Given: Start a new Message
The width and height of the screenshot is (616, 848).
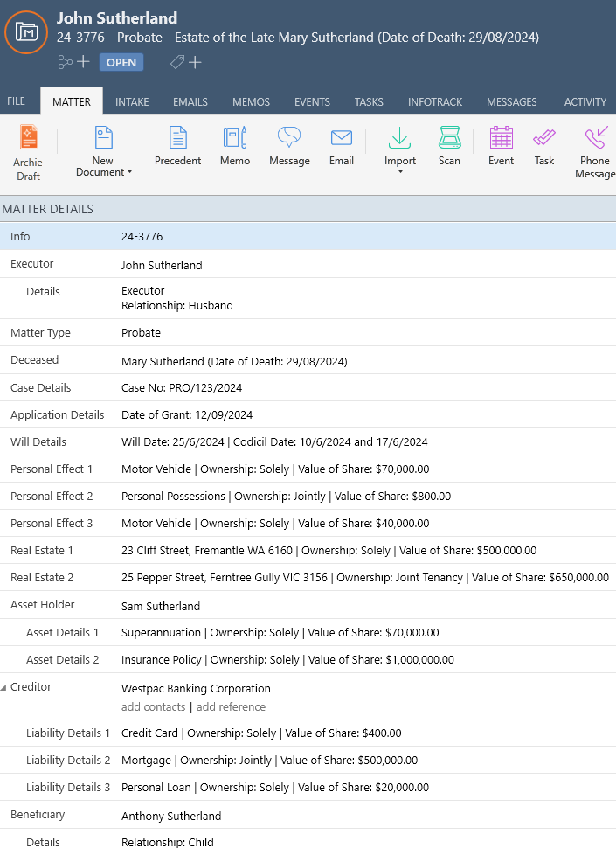Looking at the screenshot, I should pos(289,146).
